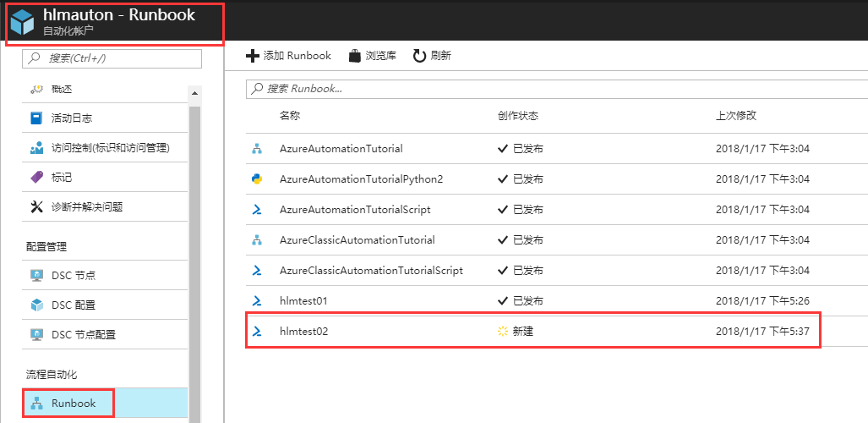Open the 标记 tags menu item
Viewport: 868px width, 423px height.
tap(105, 178)
